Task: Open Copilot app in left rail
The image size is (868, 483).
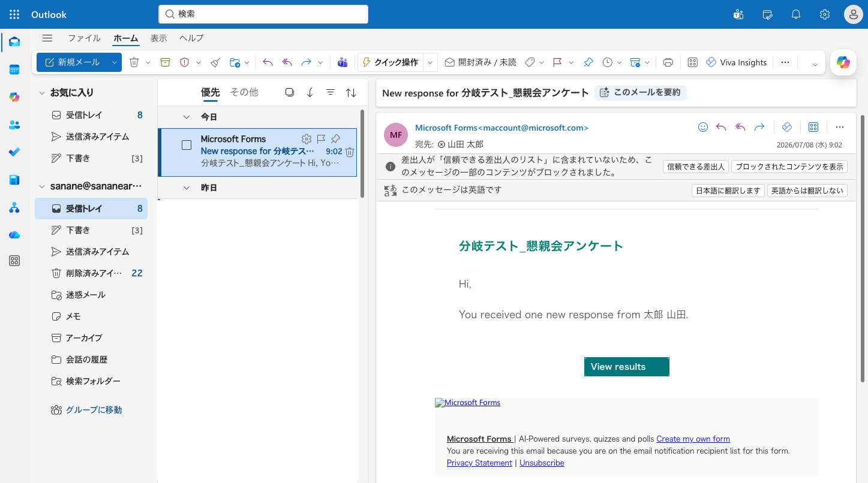Action: (x=14, y=97)
